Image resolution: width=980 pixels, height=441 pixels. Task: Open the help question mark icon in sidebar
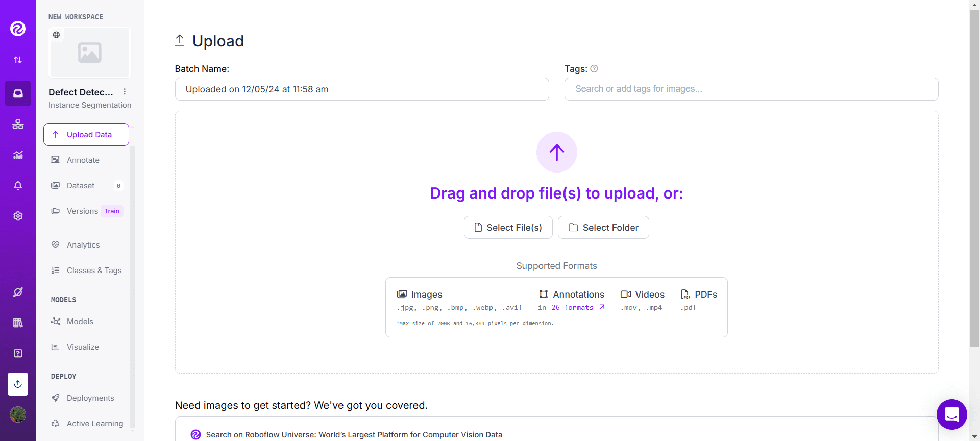(18, 353)
